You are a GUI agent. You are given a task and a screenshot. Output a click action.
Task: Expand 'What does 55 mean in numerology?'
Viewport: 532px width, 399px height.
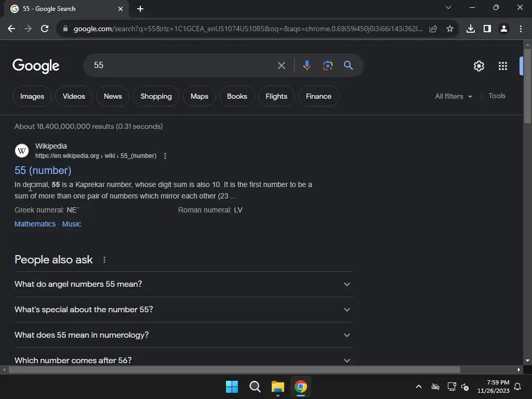[183, 335]
